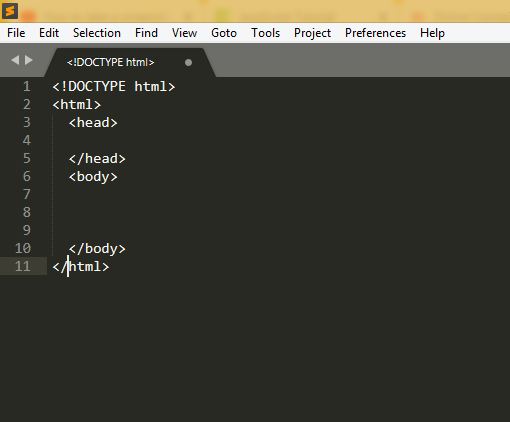Open the Project menu

point(312,33)
